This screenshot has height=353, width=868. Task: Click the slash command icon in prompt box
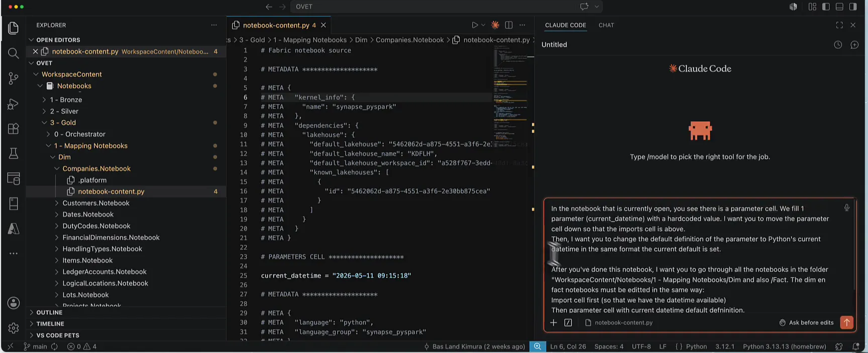click(x=568, y=322)
